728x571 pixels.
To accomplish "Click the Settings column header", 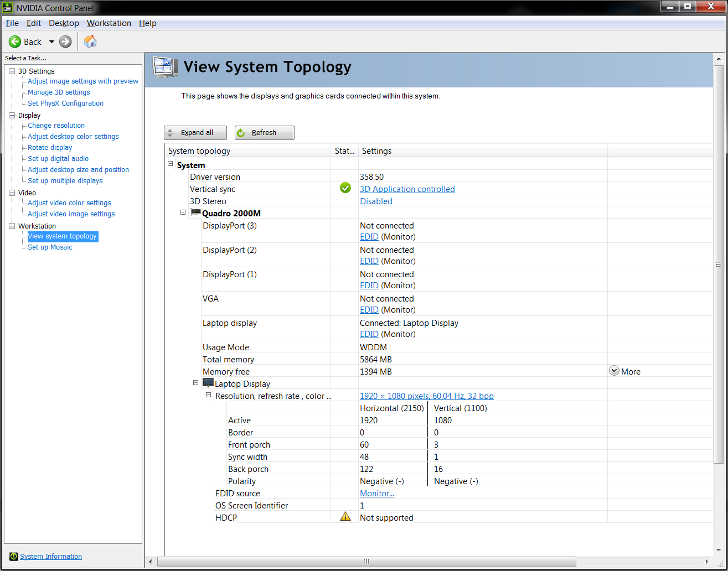I will coord(483,150).
